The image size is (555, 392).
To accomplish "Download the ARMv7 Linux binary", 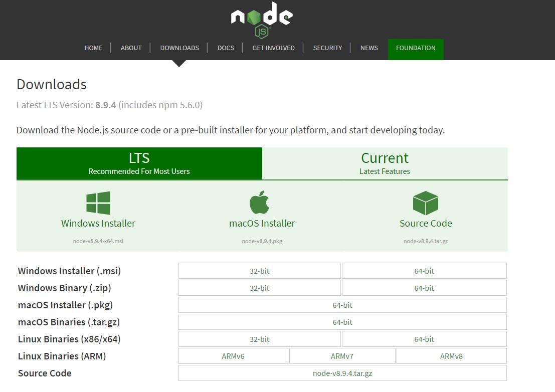I will point(342,356).
